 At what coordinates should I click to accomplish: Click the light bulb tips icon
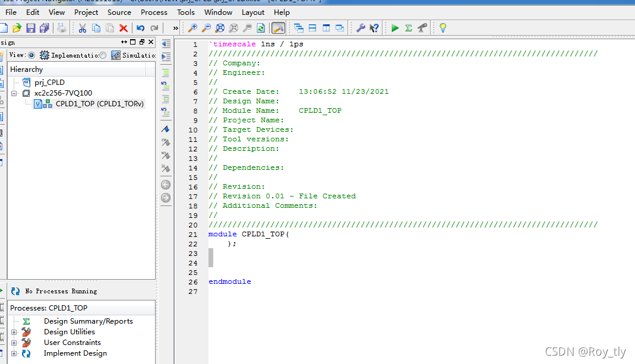pyautogui.click(x=443, y=28)
